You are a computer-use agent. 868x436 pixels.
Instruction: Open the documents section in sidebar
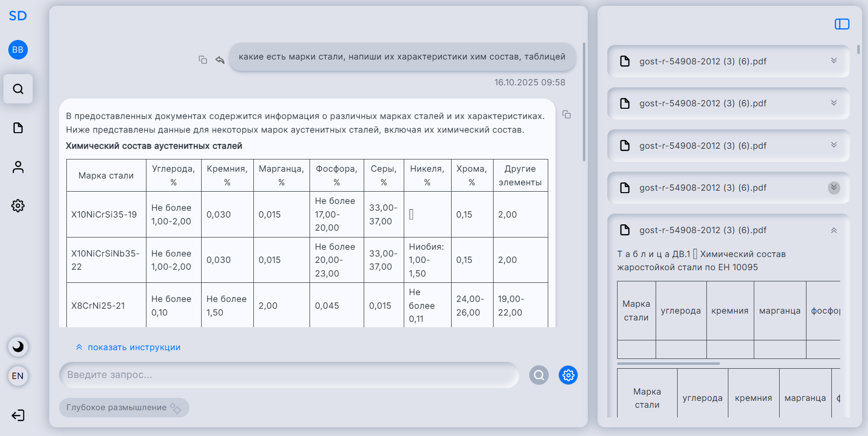18,128
